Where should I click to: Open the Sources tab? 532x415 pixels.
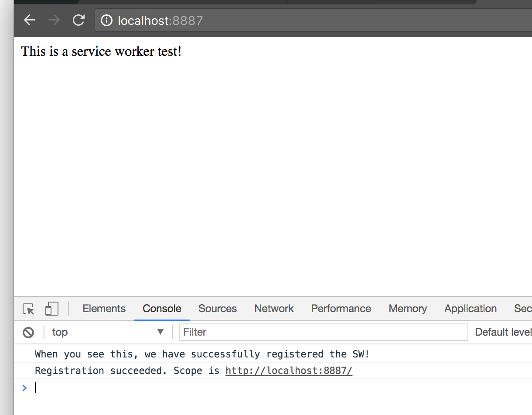[217, 309]
